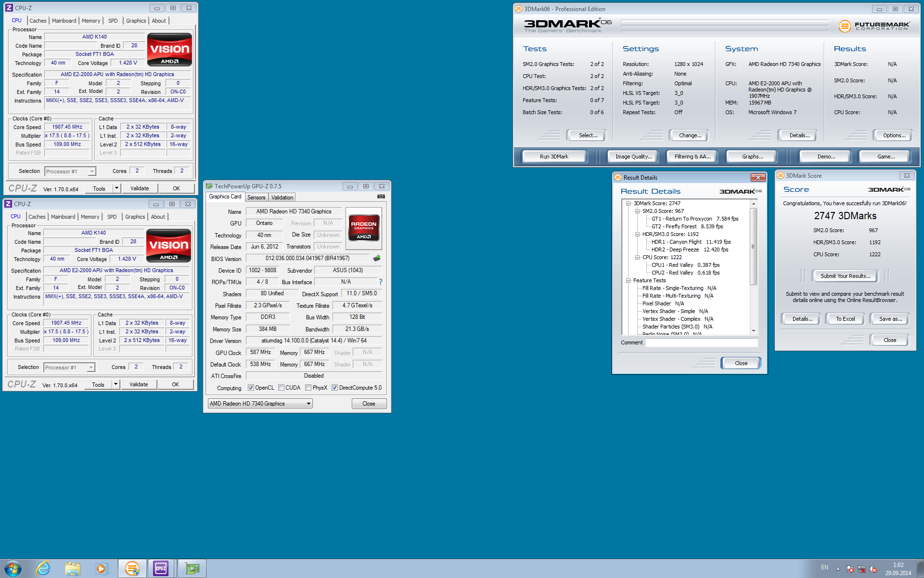Switch to GPU-Z taskbar button

(x=192, y=568)
